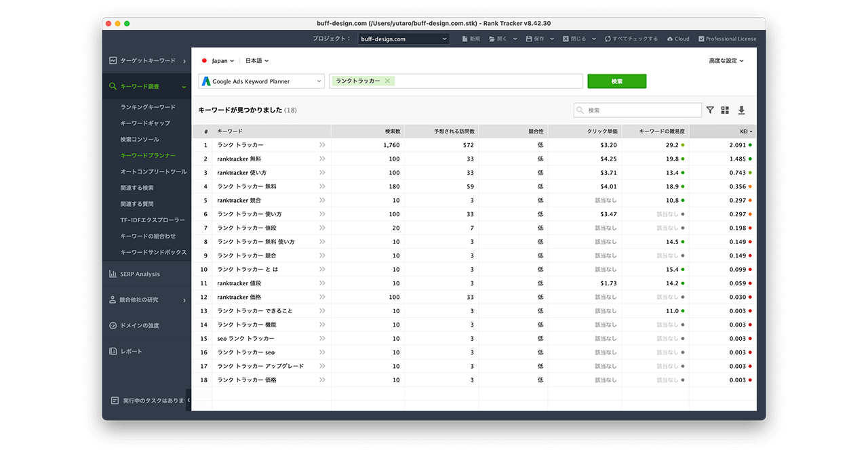Sort the table by the KEI column header
Viewport: 868px width, 454px height.
pyautogui.click(x=745, y=131)
